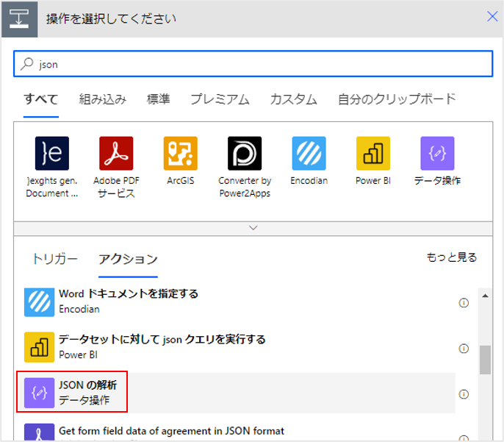The width and height of the screenshot is (504, 442).
Task: Open the Power BI connector icon
Action: [373, 153]
